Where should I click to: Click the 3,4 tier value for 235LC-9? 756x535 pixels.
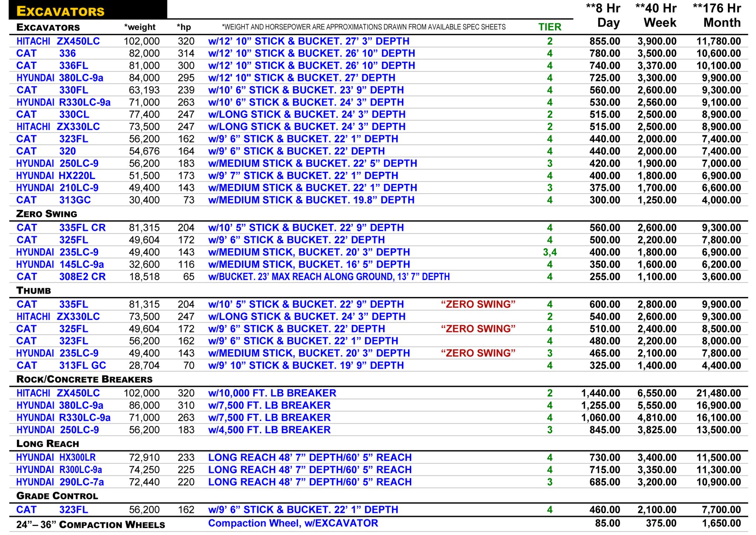549,252
